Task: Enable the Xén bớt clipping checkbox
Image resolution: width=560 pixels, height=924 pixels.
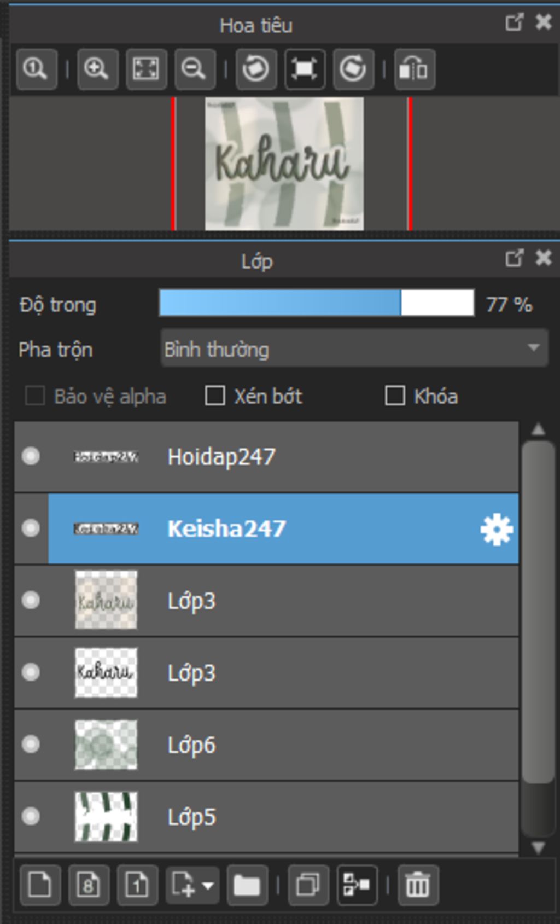Action: tap(215, 396)
